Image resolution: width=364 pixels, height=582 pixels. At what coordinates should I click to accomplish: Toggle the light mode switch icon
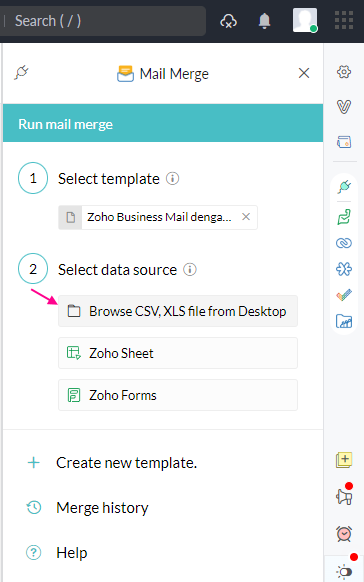pos(344,572)
